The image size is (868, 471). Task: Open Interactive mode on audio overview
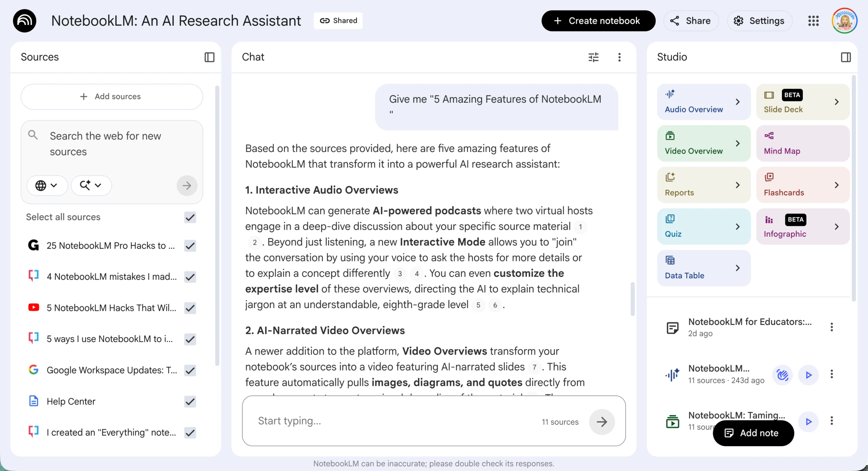point(783,375)
